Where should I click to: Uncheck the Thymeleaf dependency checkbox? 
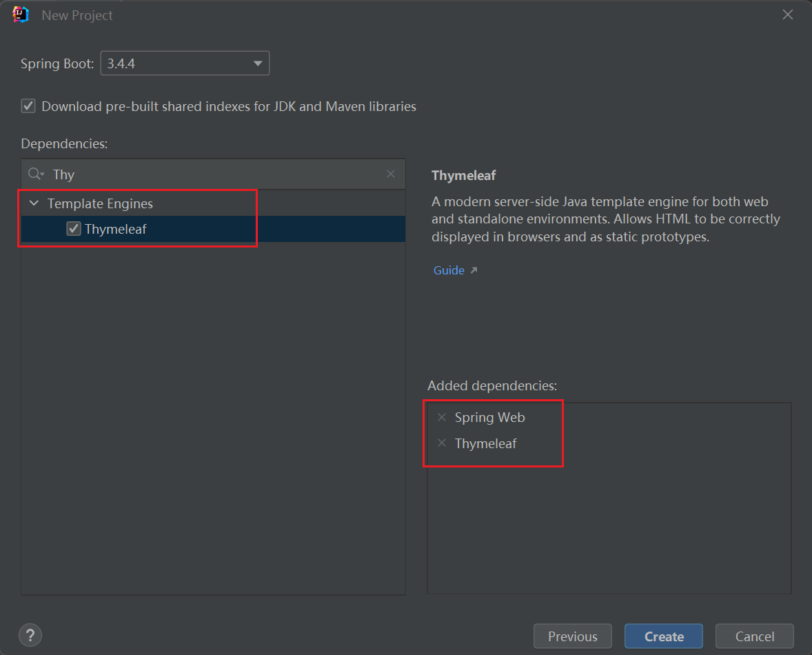coord(74,229)
